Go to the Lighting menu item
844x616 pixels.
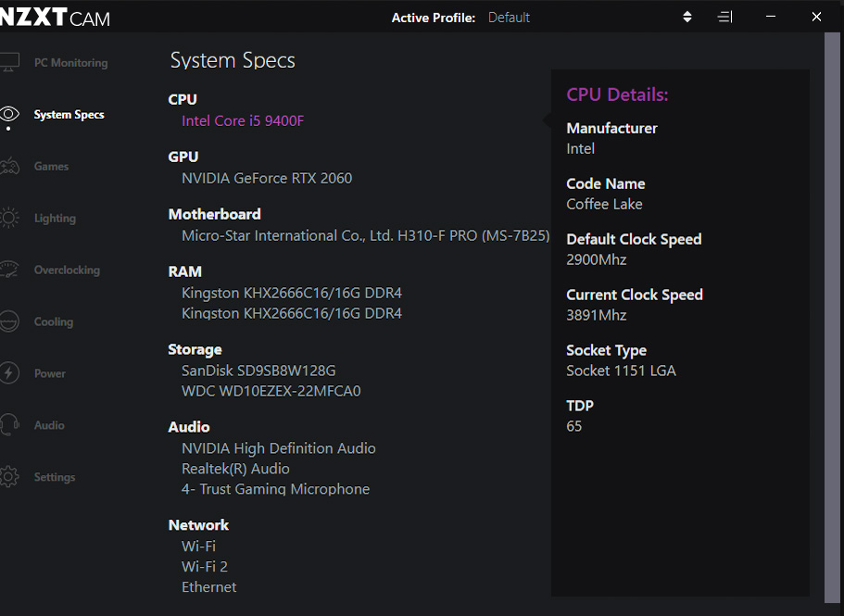(55, 219)
